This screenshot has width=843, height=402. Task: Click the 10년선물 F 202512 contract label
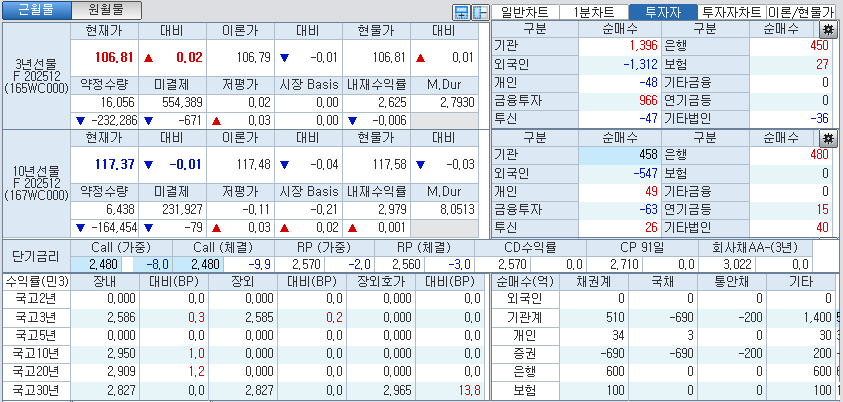37,183
